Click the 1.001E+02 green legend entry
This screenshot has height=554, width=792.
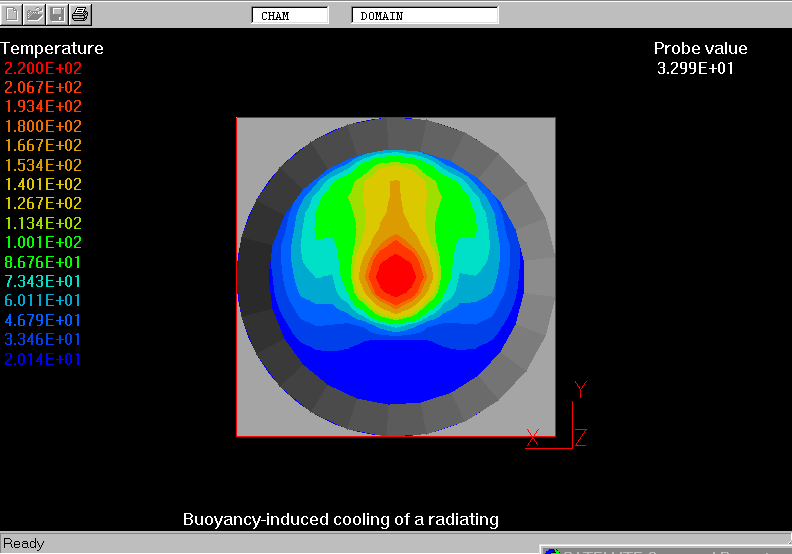pyautogui.click(x=43, y=243)
